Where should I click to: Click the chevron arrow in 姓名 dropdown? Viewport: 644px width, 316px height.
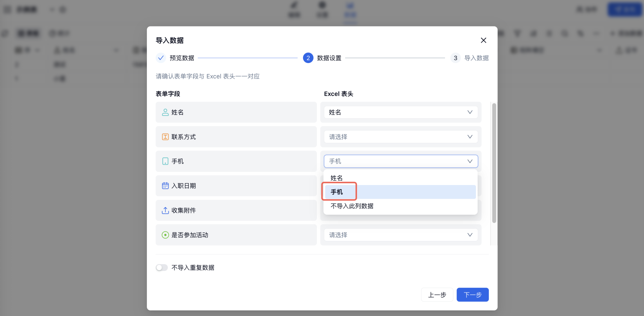(470, 112)
